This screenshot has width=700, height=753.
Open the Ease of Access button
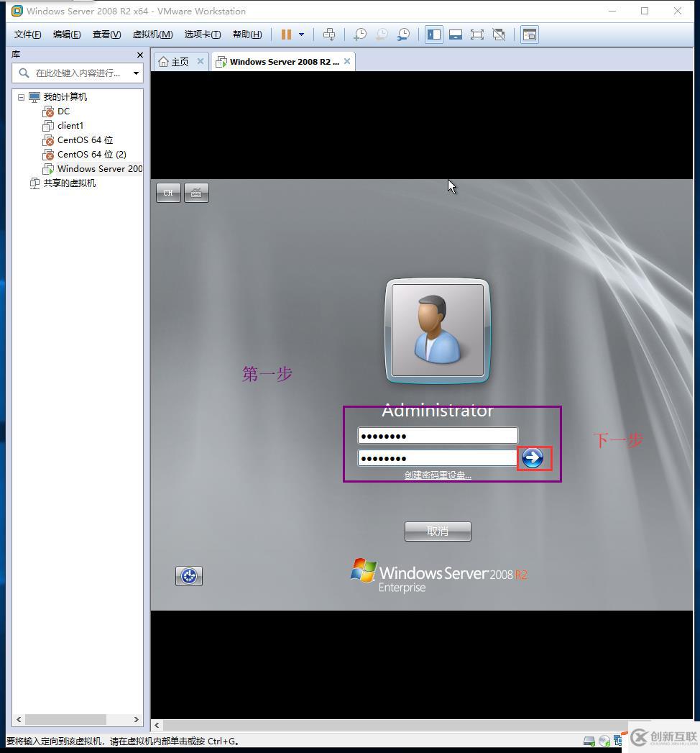(189, 576)
